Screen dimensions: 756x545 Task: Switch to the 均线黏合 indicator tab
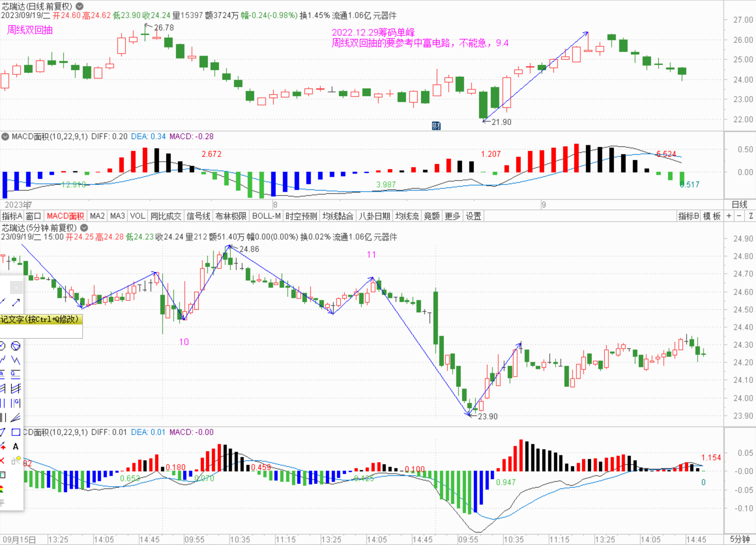click(x=338, y=216)
